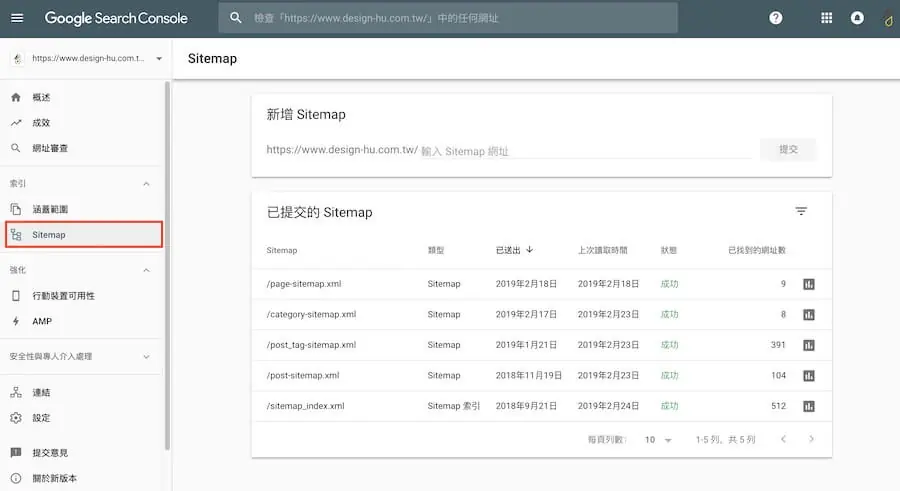This screenshot has width=900, height=491.
Task: Click the feedback icon next to 提交意見
Action: tap(16, 453)
